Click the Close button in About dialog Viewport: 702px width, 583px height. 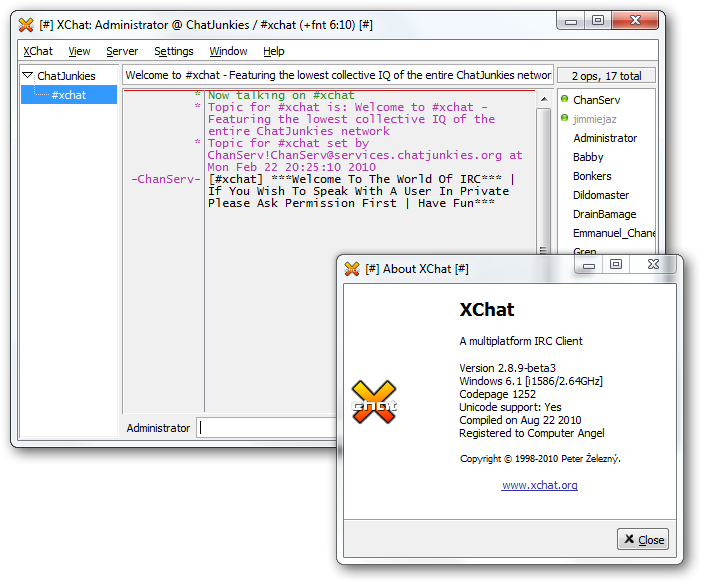point(644,539)
